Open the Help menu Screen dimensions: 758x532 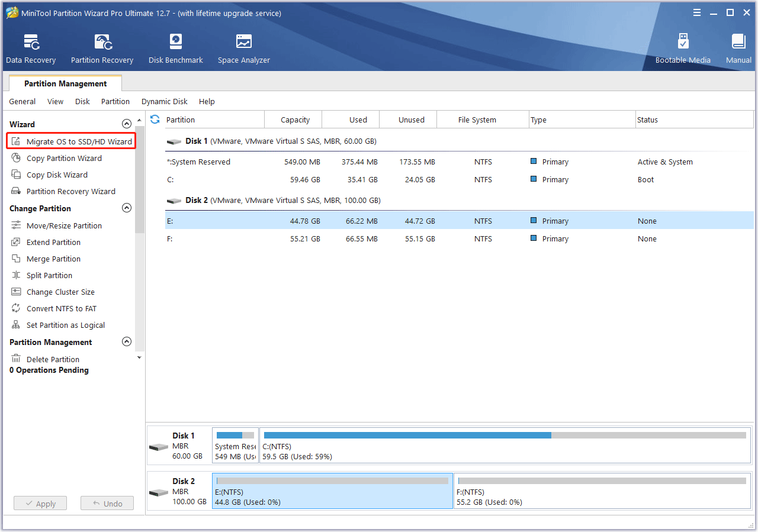coord(207,102)
